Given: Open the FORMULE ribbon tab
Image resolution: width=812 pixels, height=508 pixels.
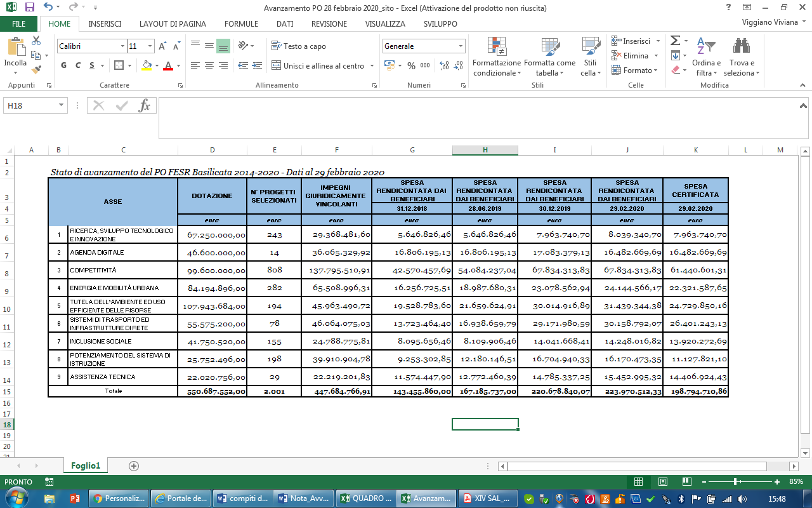Looking at the screenshot, I should (241, 24).
